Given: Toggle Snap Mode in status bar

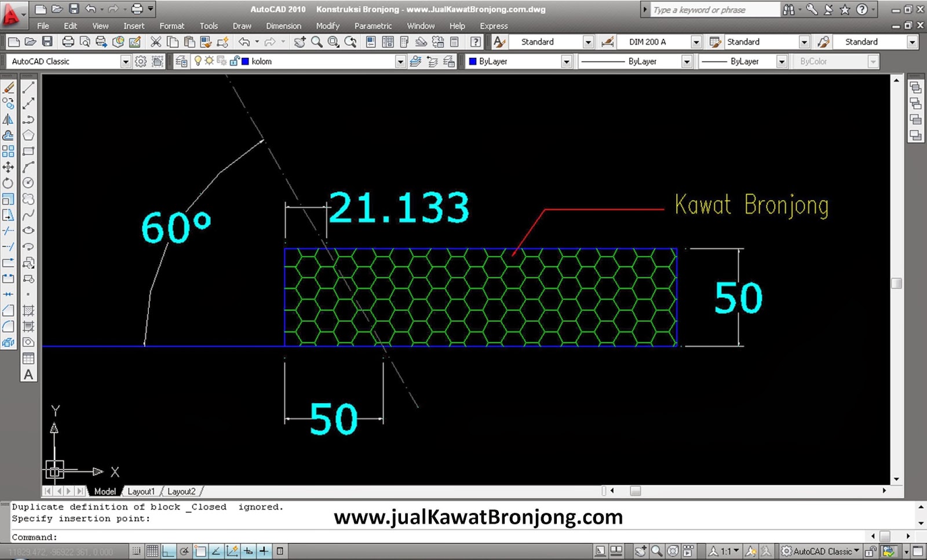Looking at the screenshot, I should pos(136,551).
